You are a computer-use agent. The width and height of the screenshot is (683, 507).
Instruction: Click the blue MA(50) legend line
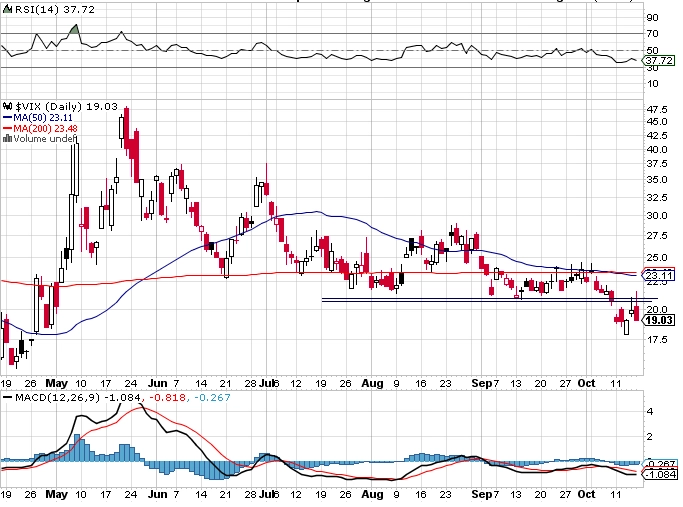pyautogui.click(x=7, y=118)
